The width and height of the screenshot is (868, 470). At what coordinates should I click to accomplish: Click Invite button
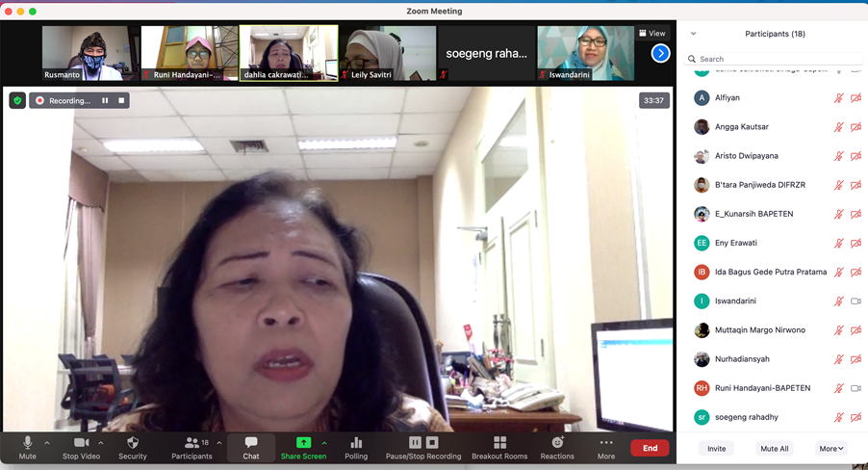pos(716,449)
